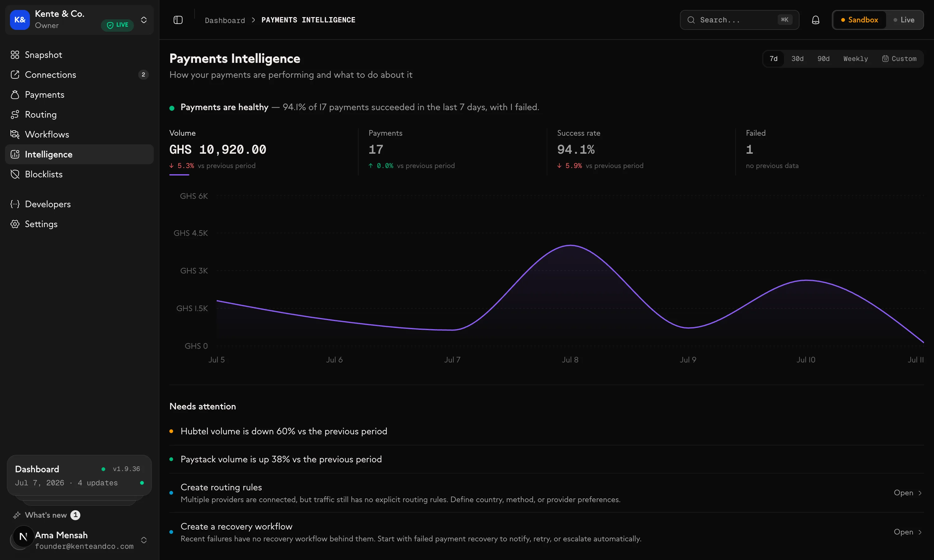Click the Snapshot grid icon in sidebar

pos(15,55)
